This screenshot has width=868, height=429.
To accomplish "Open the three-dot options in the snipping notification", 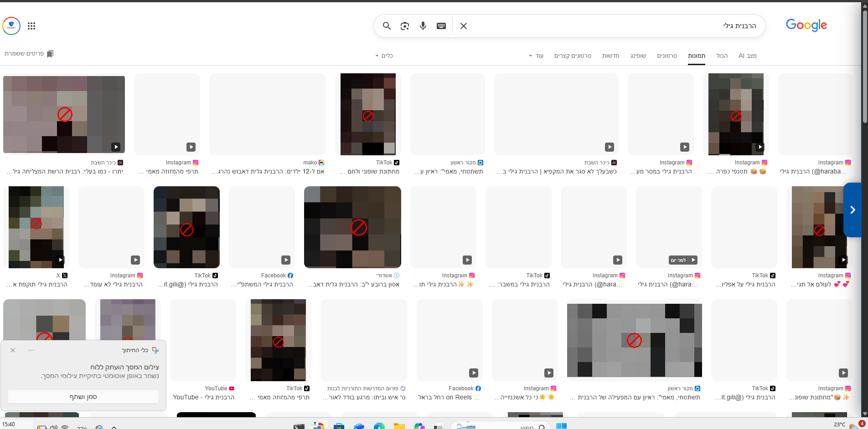I will pyautogui.click(x=31, y=350).
